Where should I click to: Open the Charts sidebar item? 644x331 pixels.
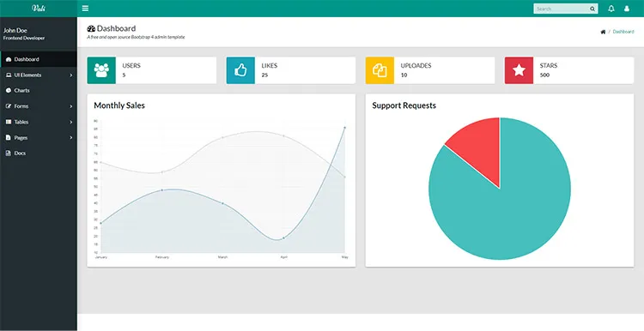pyautogui.click(x=39, y=90)
